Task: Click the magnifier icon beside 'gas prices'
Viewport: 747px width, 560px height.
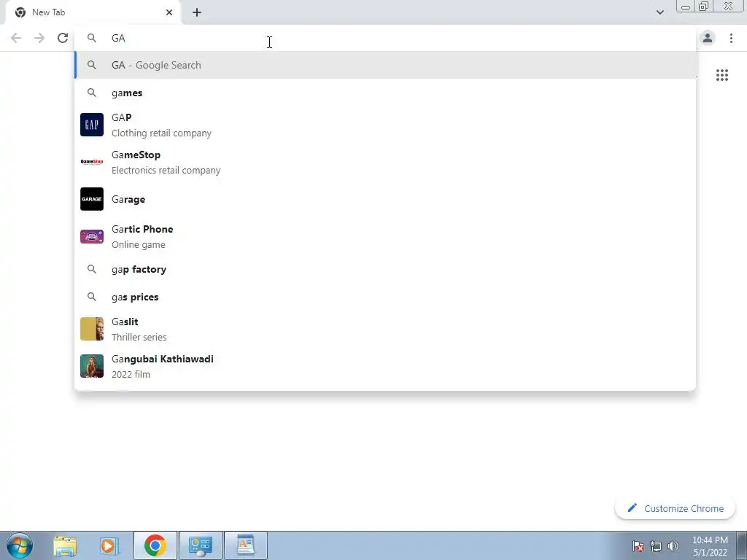Action: tap(91, 297)
